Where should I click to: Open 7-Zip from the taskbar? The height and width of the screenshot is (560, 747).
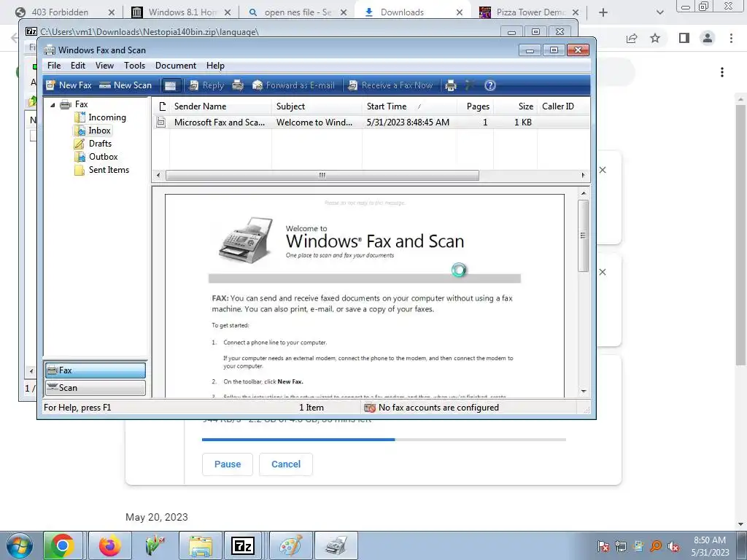coord(243,545)
